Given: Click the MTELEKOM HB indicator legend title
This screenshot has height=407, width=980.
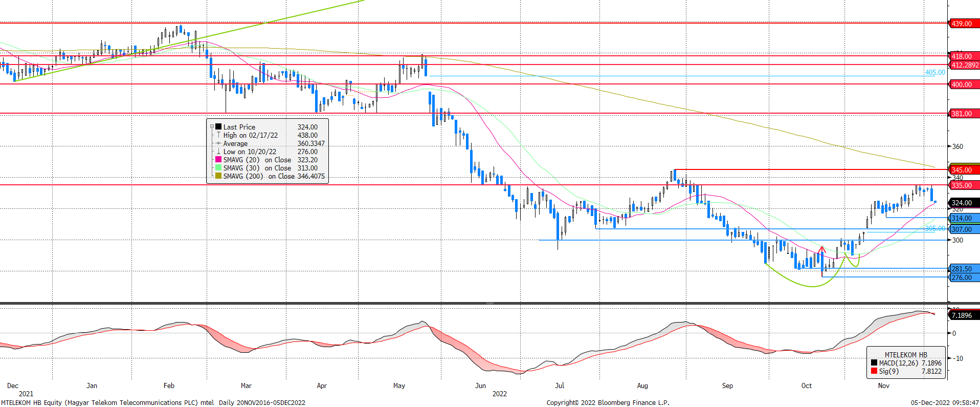Looking at the screenshot, I should click(x=905, y=355).
